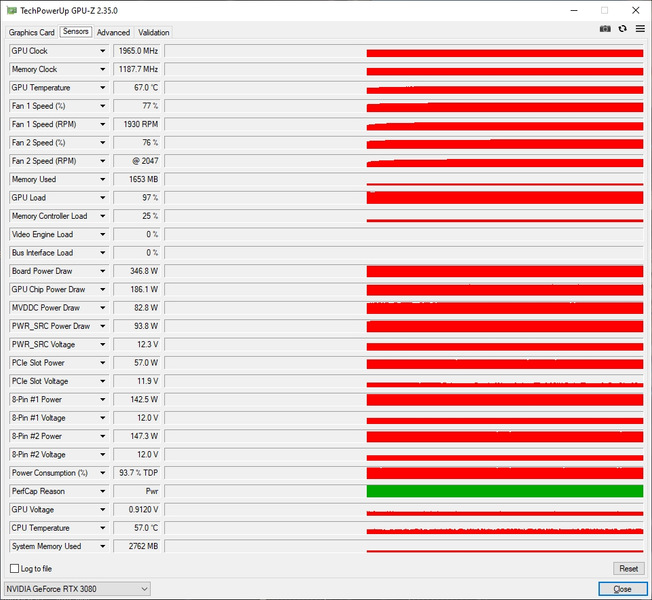Expand the Video Engine Load dropdown

click(x=102, y=234)
